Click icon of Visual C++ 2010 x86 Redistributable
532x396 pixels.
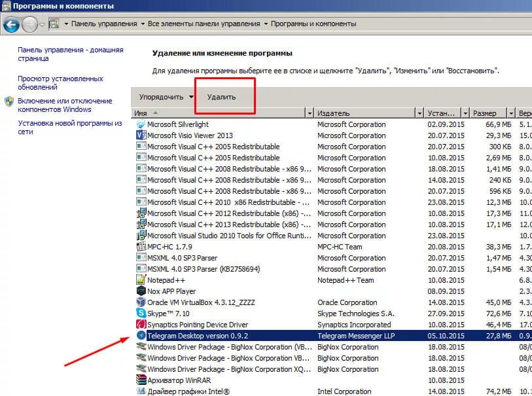click(x=141, y=202)
